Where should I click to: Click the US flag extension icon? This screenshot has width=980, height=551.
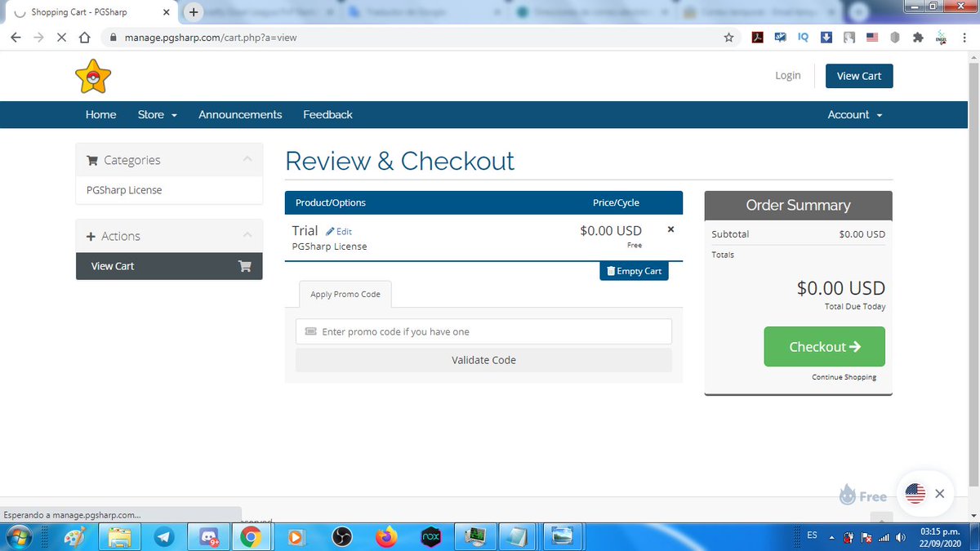[872, 38]
